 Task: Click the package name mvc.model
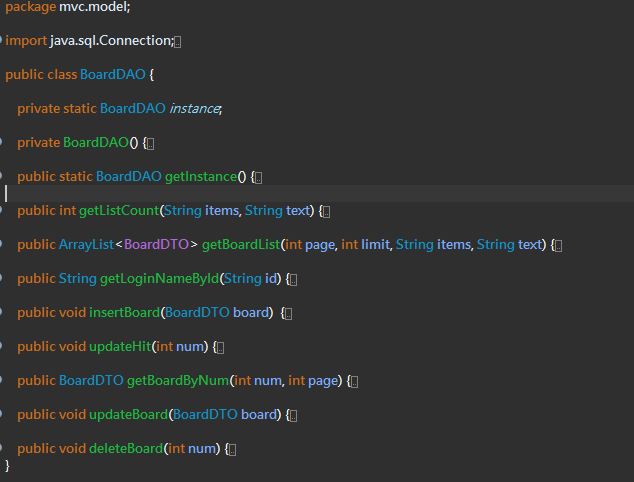pyautogui.click(x=93, y=6)
